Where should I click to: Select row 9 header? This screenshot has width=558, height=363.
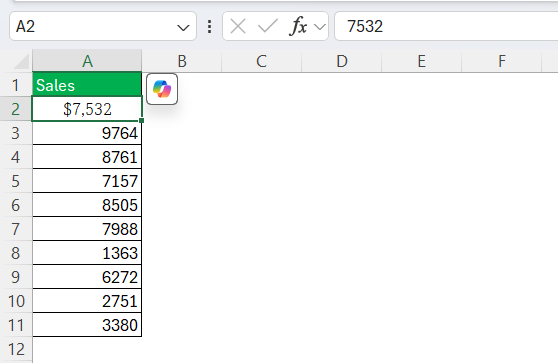point(16,277)
